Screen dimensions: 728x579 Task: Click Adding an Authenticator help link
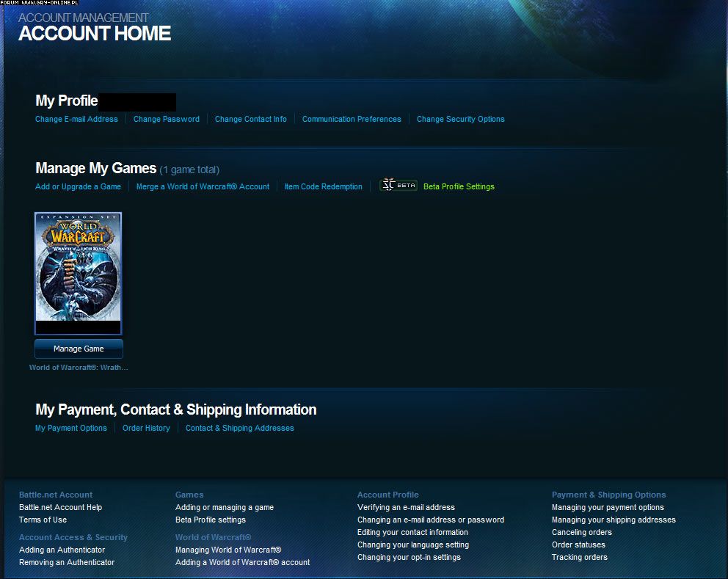[62, 550]
